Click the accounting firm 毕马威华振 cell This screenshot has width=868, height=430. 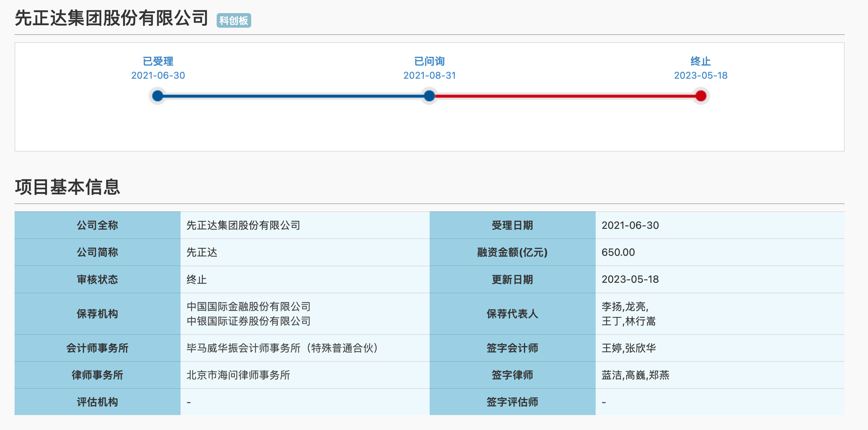[x=282, y=348]
